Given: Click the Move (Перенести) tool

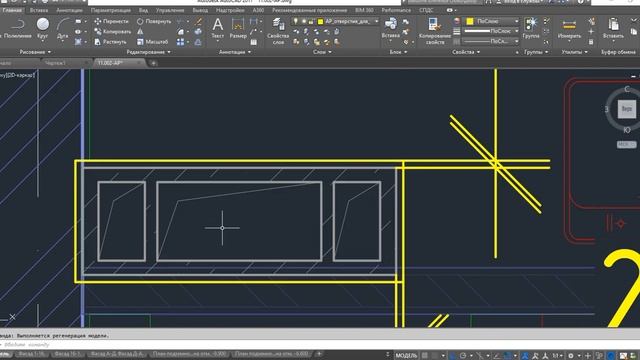Looking at the screenshot, I should 111,21.
